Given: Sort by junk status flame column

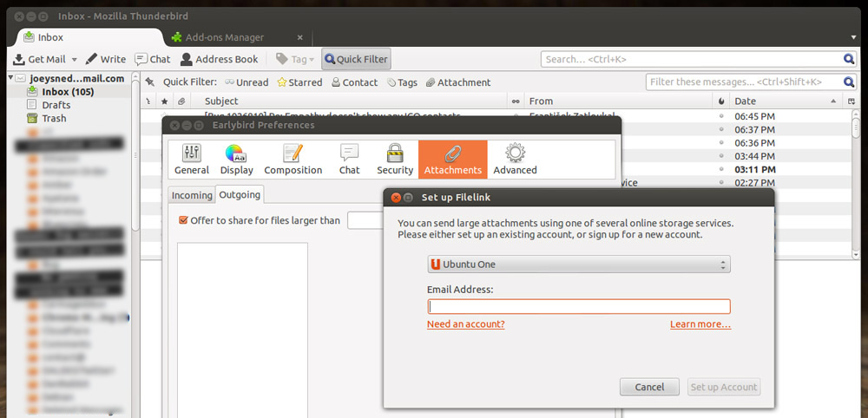Looking at the screenshot, I should coord(720,101).
